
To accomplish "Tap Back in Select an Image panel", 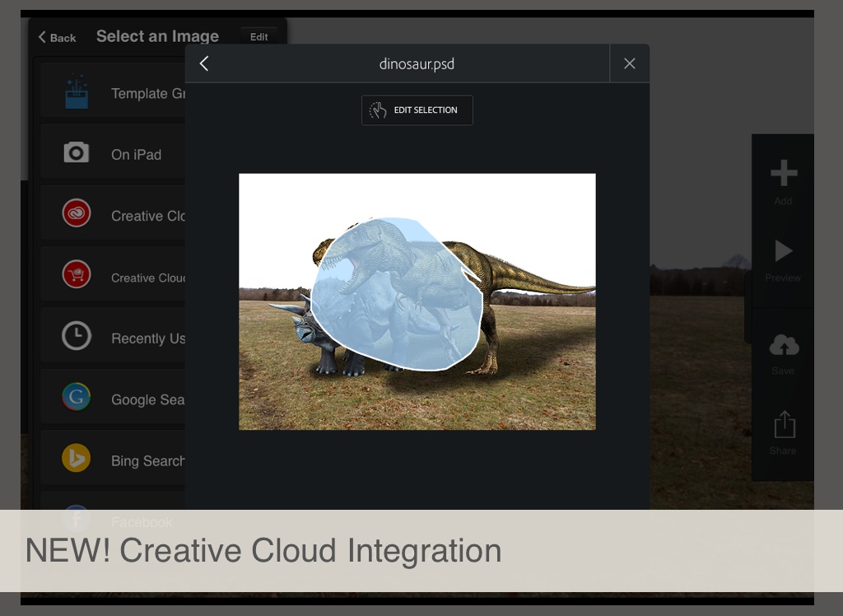I will coord(57,38).
